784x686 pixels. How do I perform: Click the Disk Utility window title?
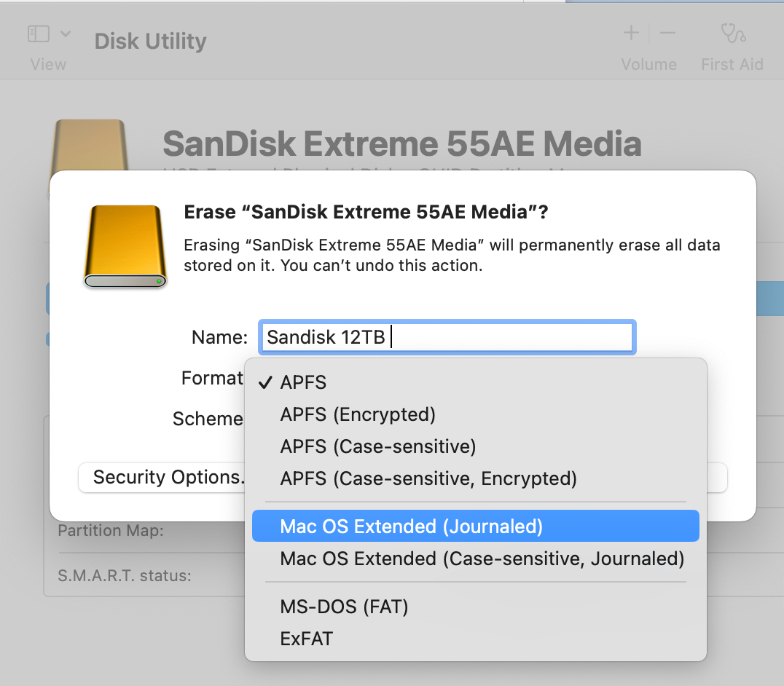point(150,41)
